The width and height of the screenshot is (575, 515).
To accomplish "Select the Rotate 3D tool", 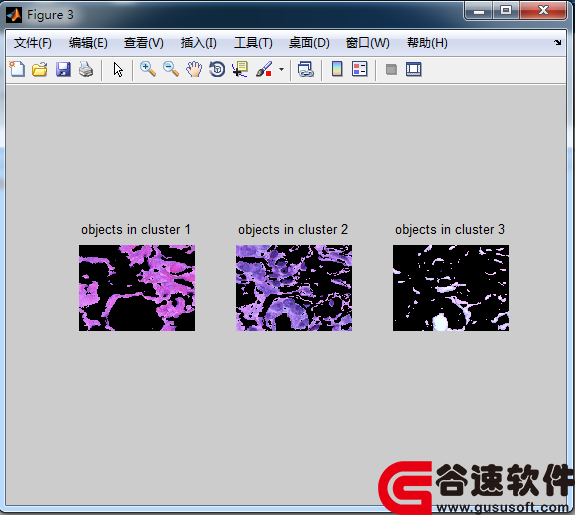I will pyautogui.click(x=217, y=69).
